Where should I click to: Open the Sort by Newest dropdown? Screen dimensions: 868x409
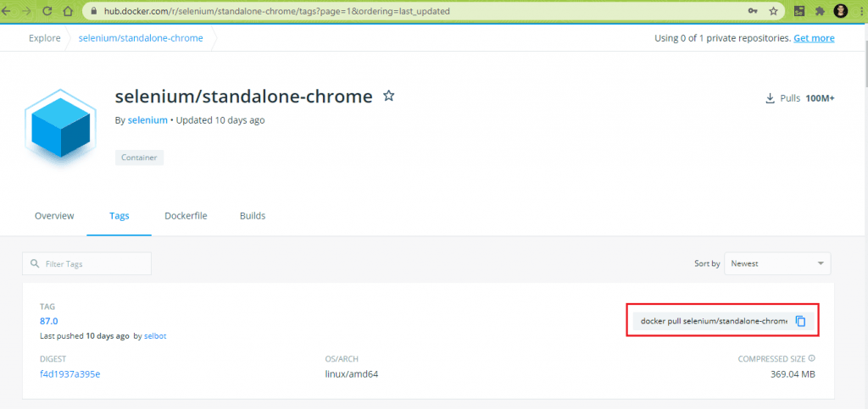777,263
